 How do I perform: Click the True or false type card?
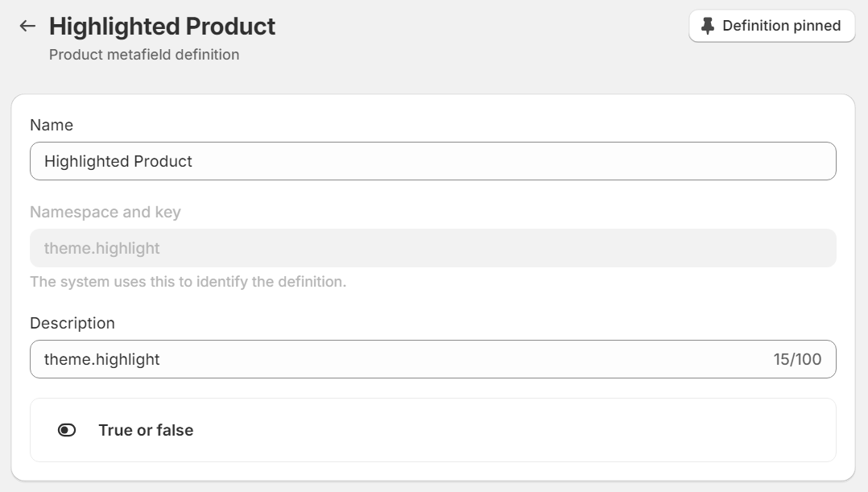point(433,430)
